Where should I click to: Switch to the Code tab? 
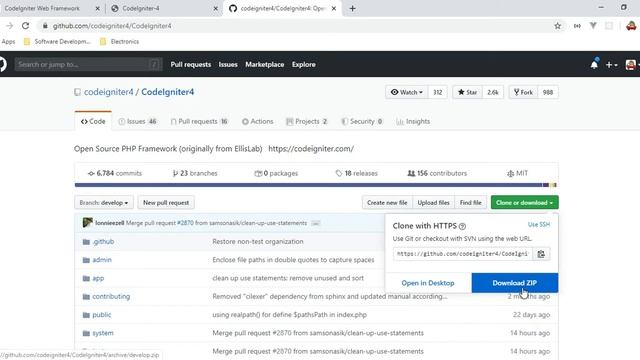coord(93,121)
